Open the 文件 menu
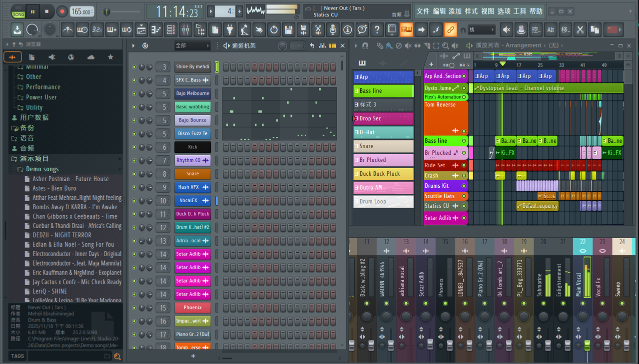 [423, 11]
